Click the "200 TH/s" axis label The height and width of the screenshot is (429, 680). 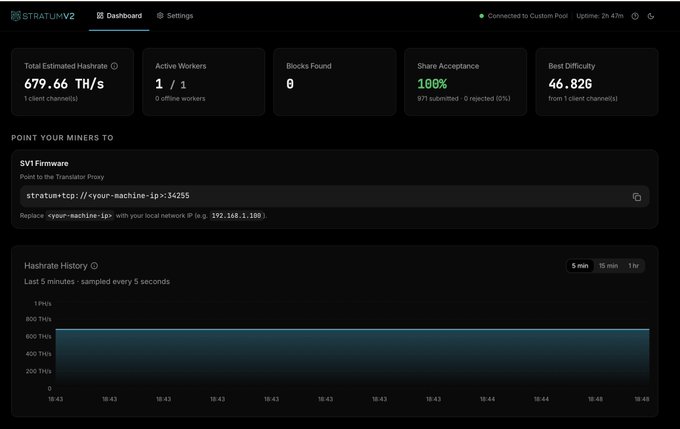tap(38, 371)
